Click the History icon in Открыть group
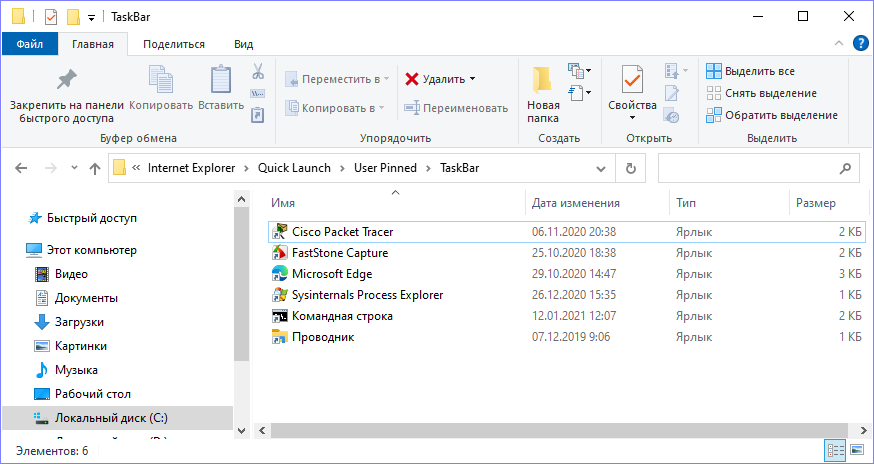The height and width of the screenshot is (464, 874). (671, 115)
